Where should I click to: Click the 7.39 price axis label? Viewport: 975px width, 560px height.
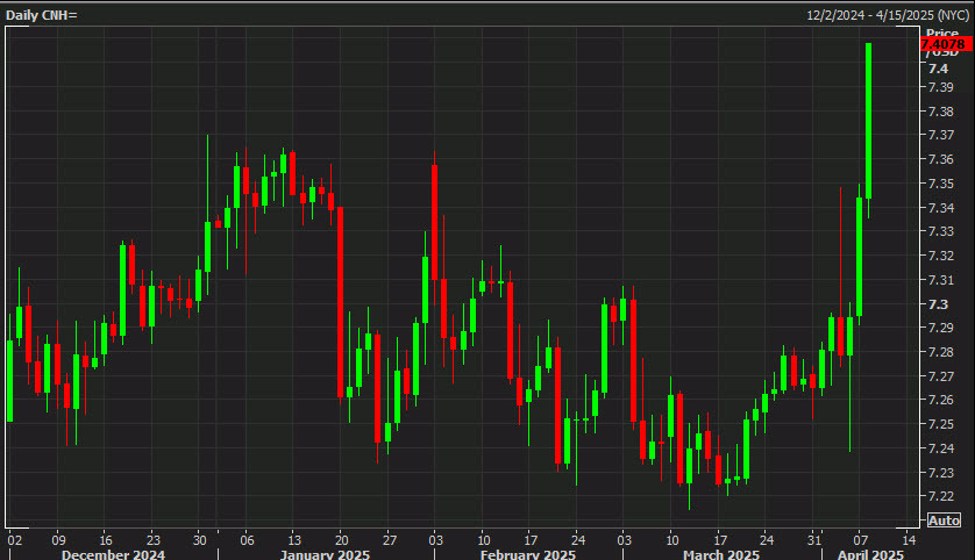click(x=940, y=87)
